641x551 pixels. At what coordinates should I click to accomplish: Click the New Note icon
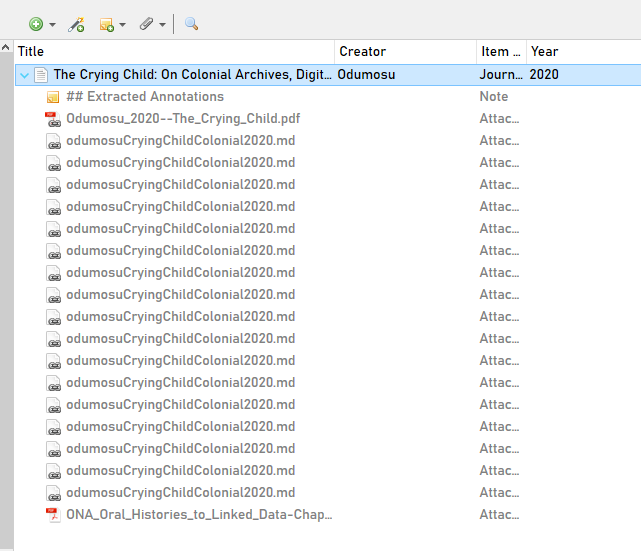[107, 25]
